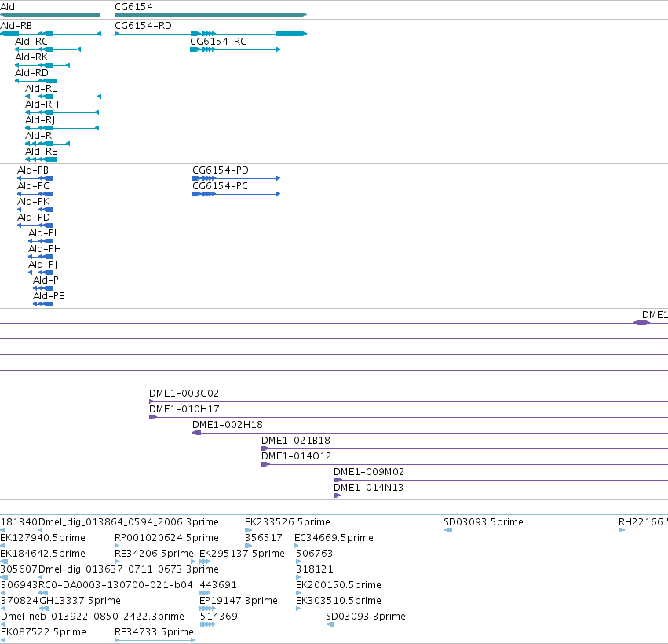The width and height of the screenshot is (668, 644).
Task: Select the EC34669.5prime EST
Action: coord(297,546)
